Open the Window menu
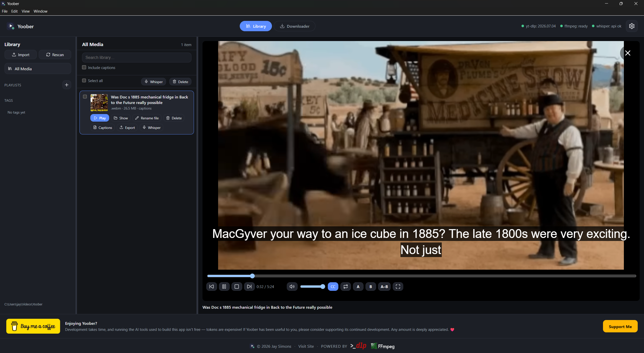The height and width of the screenshot is (353, 644). [41, 11]
